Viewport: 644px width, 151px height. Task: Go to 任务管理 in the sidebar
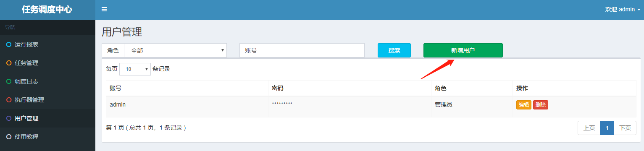47,63
